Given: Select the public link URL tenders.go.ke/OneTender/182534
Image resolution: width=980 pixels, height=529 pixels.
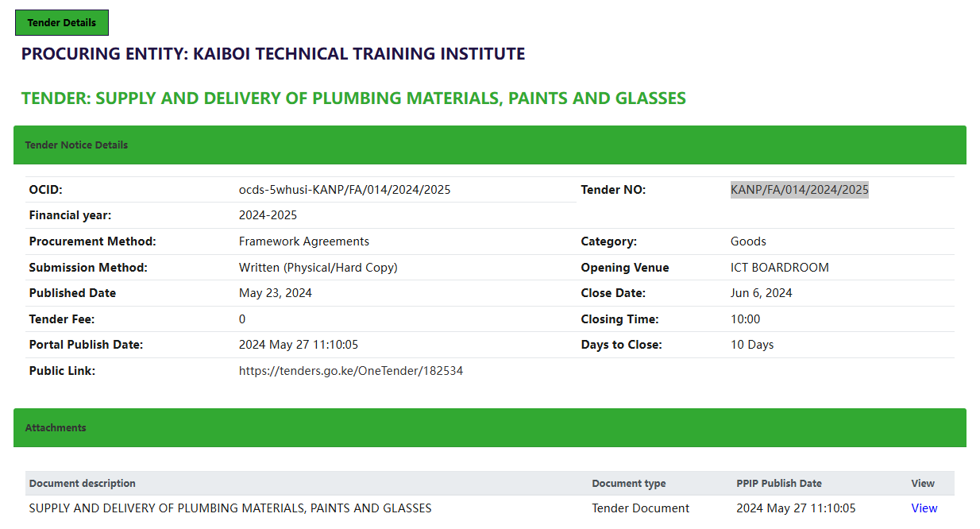Looking at the screenshot, I should pos(351,371).
